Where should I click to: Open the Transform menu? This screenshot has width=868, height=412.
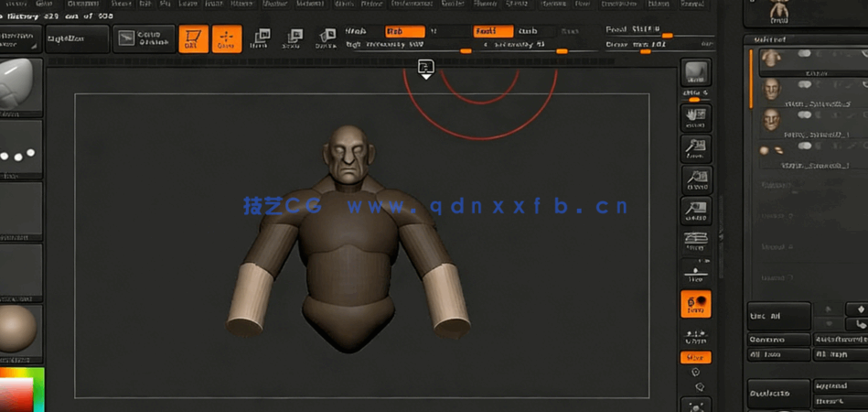click(618, 4)
